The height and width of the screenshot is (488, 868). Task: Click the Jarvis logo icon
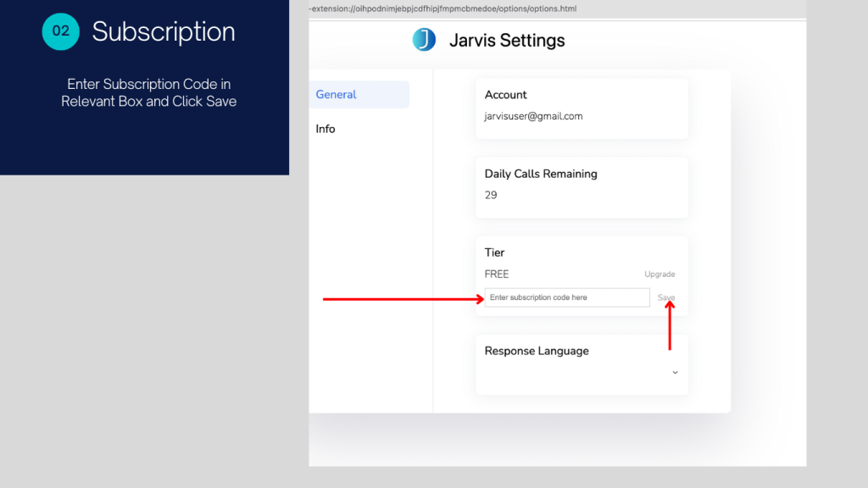pyautogui.click(x=424, y=40)
